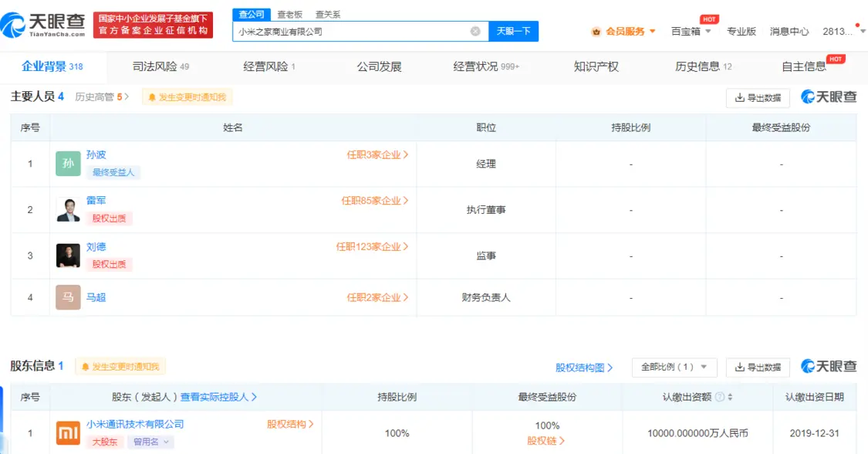Open 孙波's name link
The image size is (868, 454).
96,155
